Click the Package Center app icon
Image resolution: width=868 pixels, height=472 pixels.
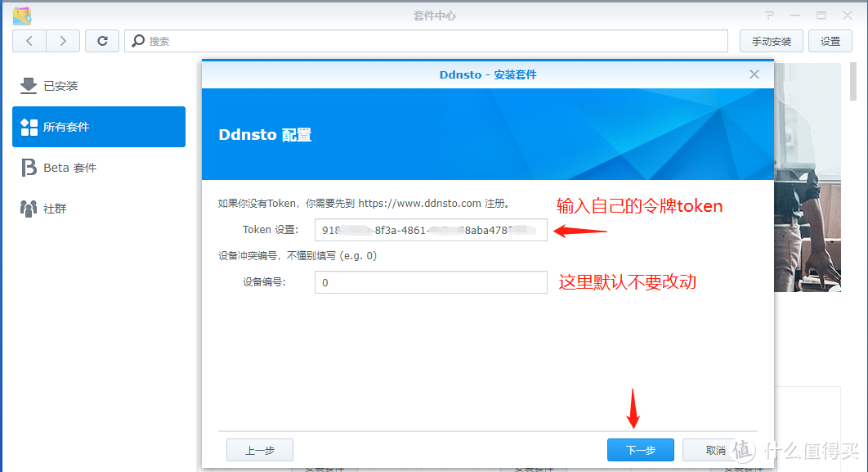22,16
